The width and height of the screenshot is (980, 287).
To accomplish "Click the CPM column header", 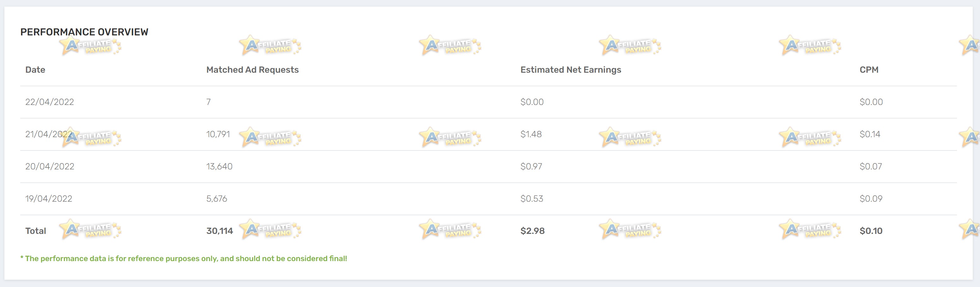I will click(x=869, y=70).
